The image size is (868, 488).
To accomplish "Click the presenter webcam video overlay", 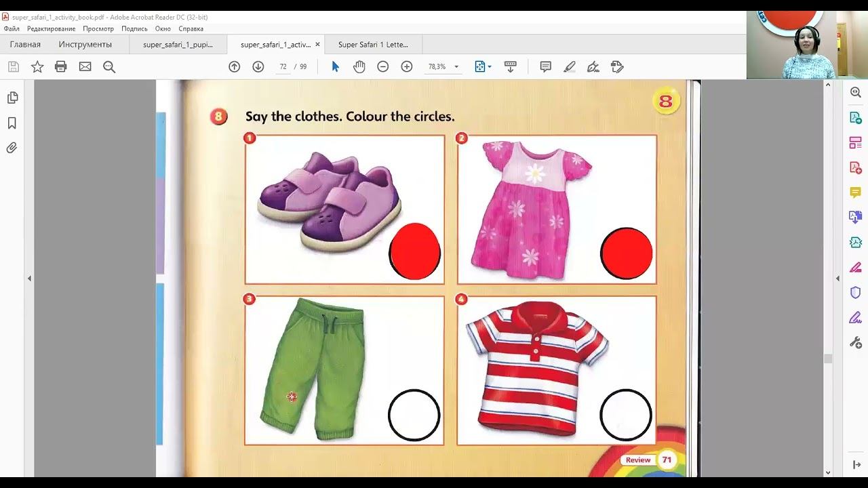I will (807, 45).
